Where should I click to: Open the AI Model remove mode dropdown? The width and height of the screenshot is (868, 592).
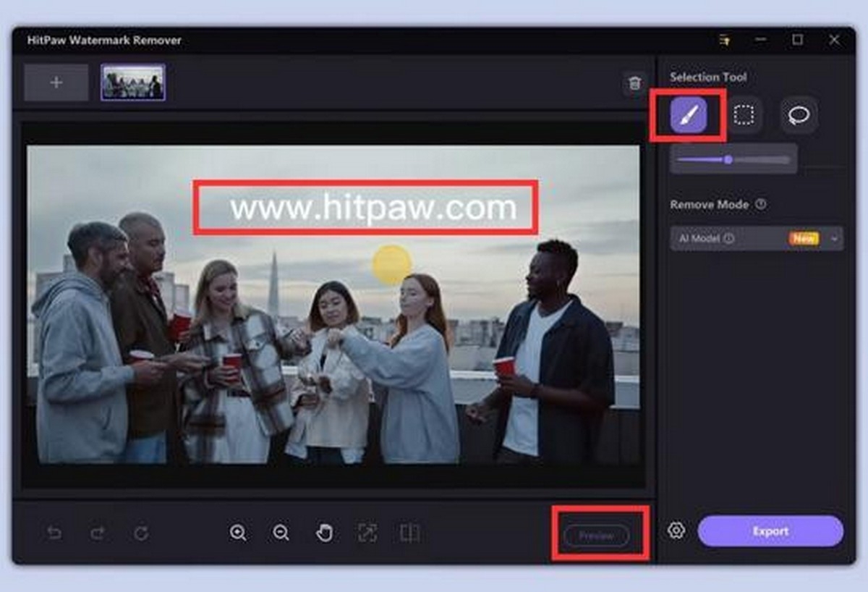click(757, 238)
